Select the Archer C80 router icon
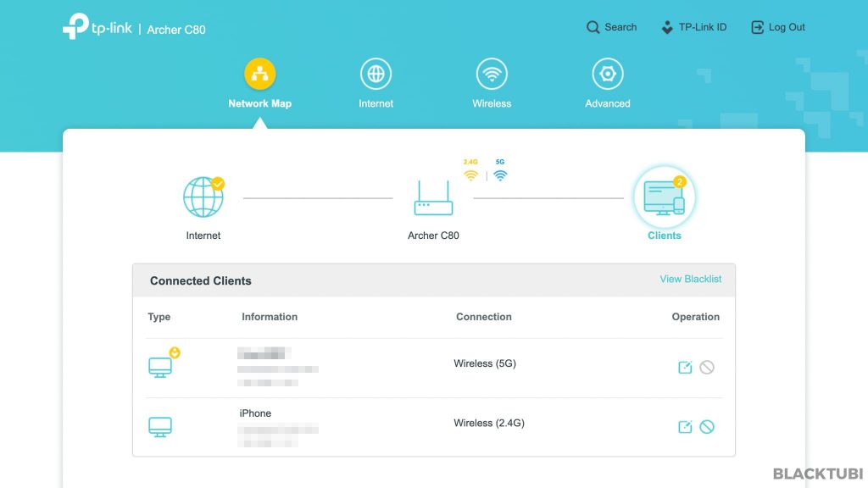The height and width of the screenshot is (488, 868). pos(433,198)
